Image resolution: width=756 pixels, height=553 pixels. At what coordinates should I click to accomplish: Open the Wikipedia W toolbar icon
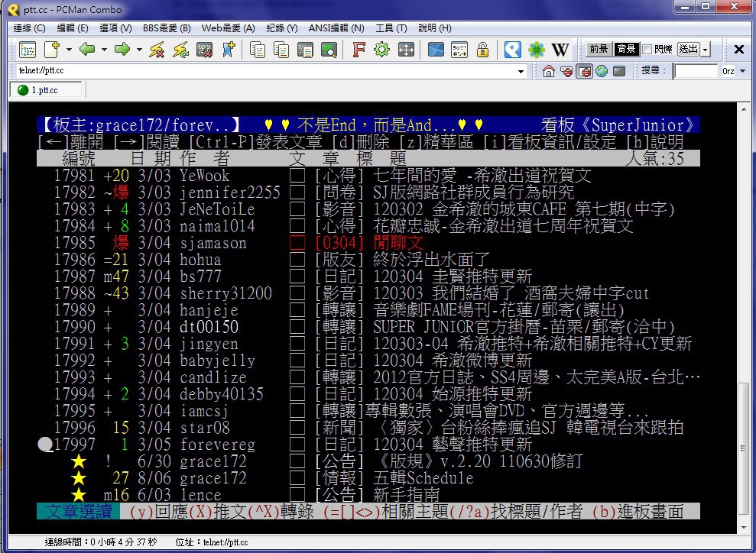pyautogui.click(x=560, y=50)
